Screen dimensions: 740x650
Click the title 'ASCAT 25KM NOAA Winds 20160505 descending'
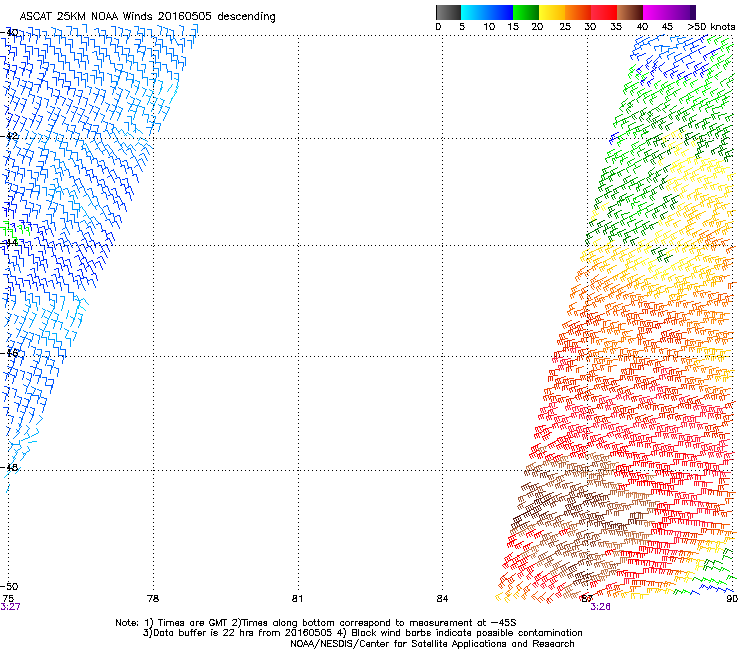[x=147, y=17]
